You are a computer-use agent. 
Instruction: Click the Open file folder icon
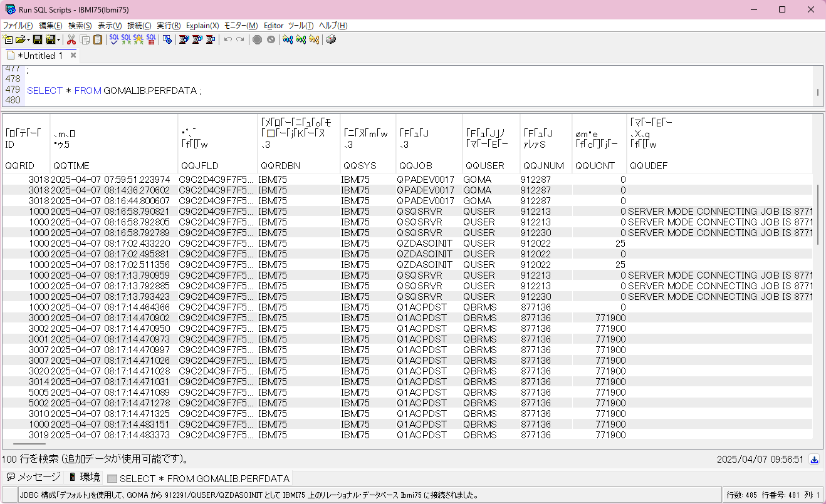pos(20,39)
